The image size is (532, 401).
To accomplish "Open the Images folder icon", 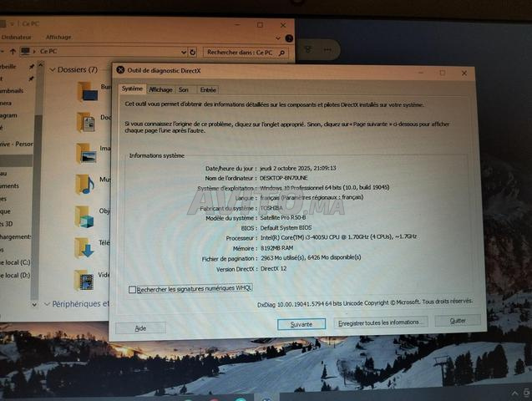I will (x=85, y=153).
